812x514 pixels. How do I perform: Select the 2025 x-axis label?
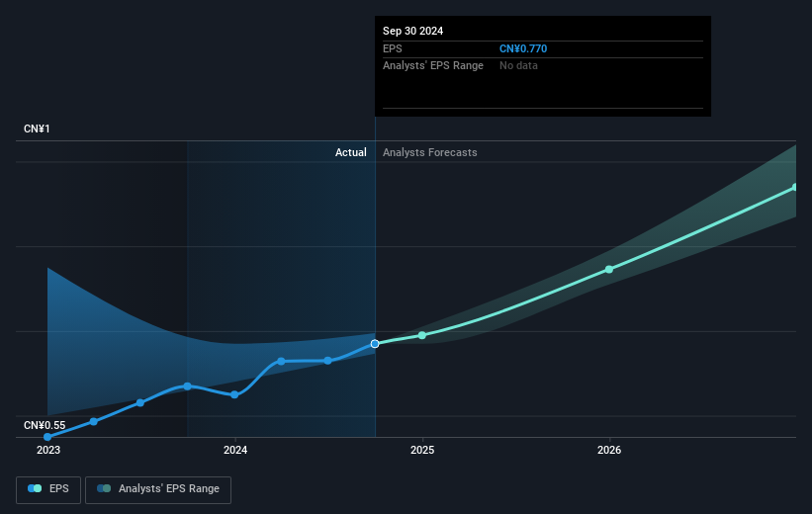[x=422, y=451]
